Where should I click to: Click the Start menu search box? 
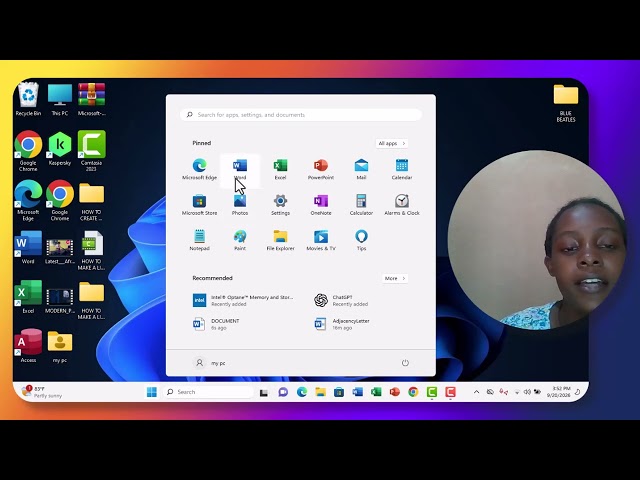coord(301,115)
